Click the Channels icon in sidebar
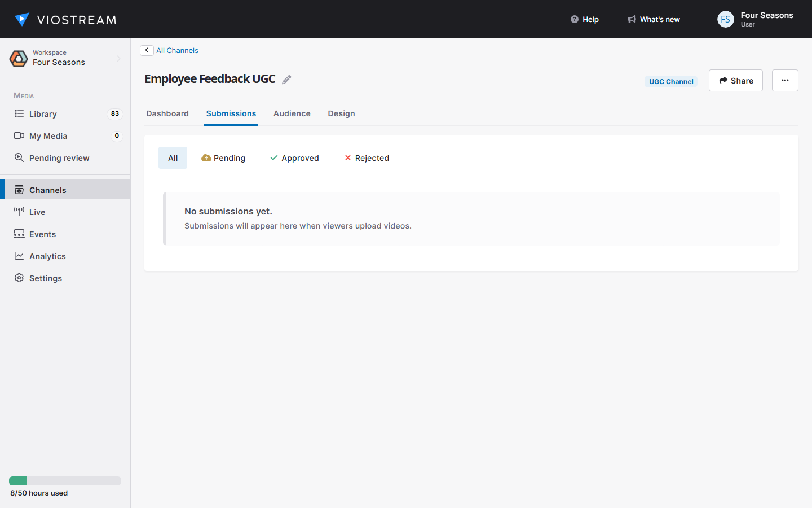The width and height of the screenshot is (812, 508). pos(19,190)
